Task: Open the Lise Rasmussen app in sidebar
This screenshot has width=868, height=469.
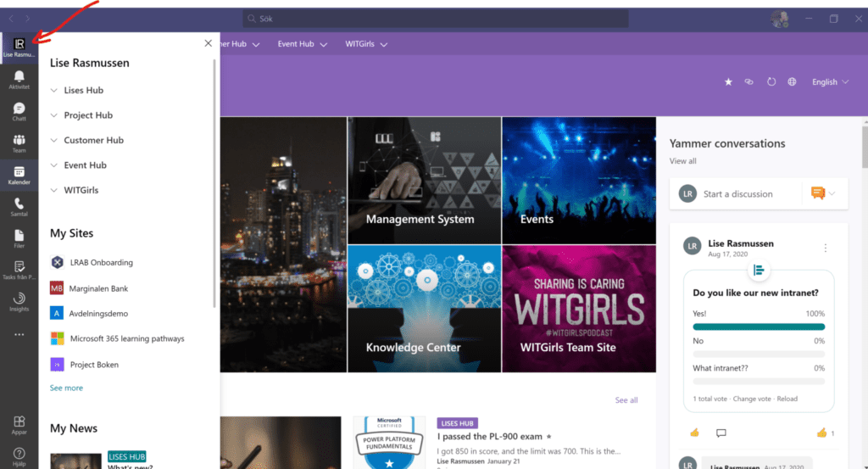Action: click(19, 47)
